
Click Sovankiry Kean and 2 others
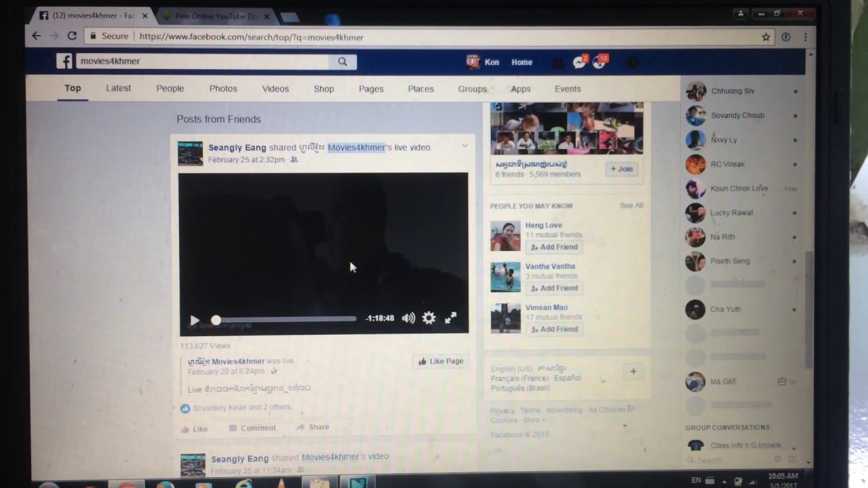(x=241, y=407)
